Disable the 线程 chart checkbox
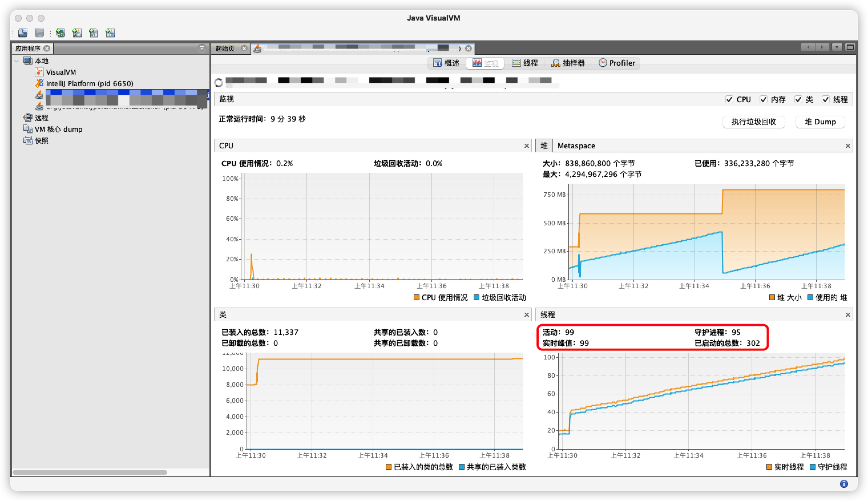Screen dimensions: 868x501 [x=826, y=100]
